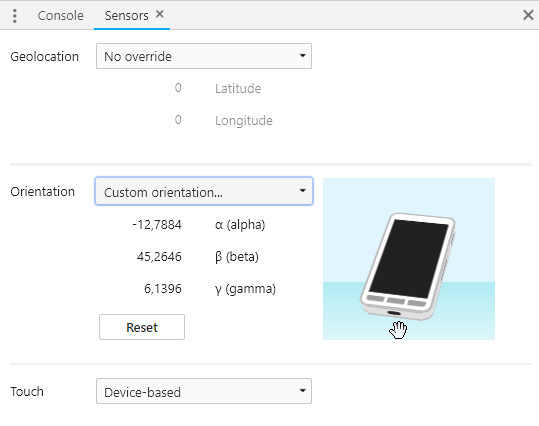Image resolution: width=539 pixels, height=426 pixels.
Task: Click the Latitude input field
Action: click(x=141, y=88)
